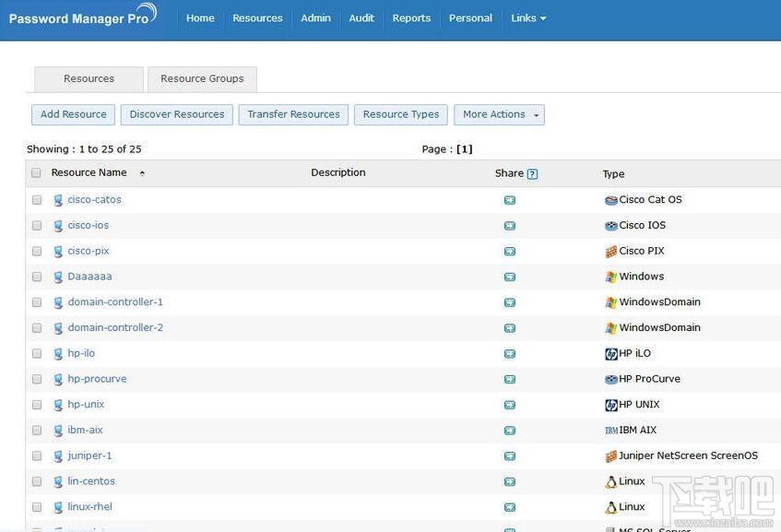Click Discover Resources button
The width and height of the screenshot is (781, 532).
[177, 114]
